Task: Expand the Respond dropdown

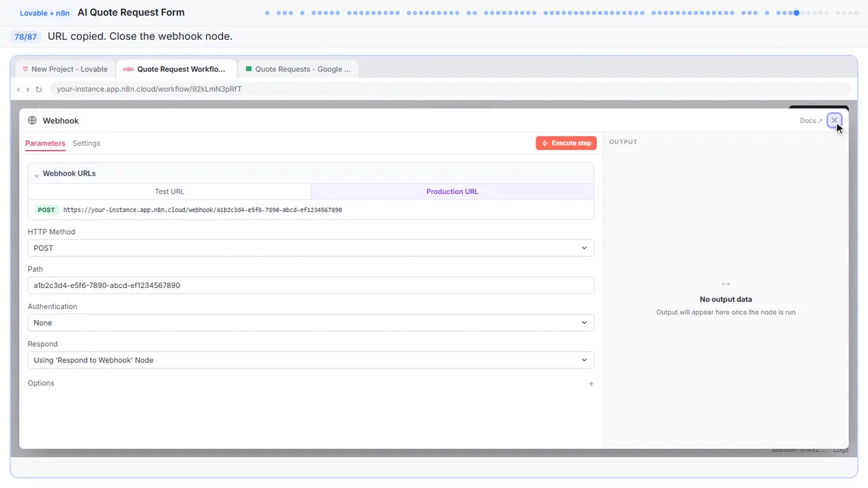Action: 311,360
